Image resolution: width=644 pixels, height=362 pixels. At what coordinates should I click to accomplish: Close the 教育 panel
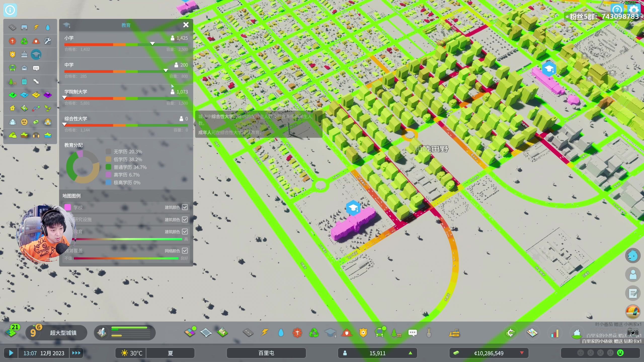click(x=186, y=25)
